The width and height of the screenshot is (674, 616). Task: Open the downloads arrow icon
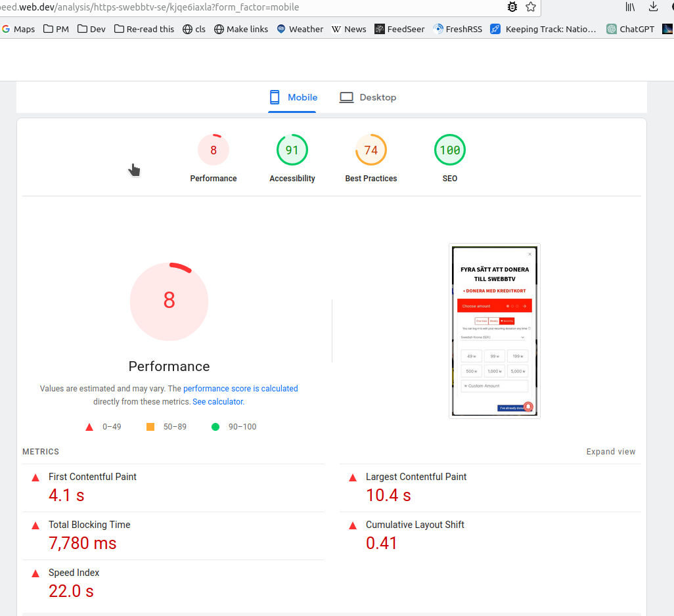(x=653, y=7)
